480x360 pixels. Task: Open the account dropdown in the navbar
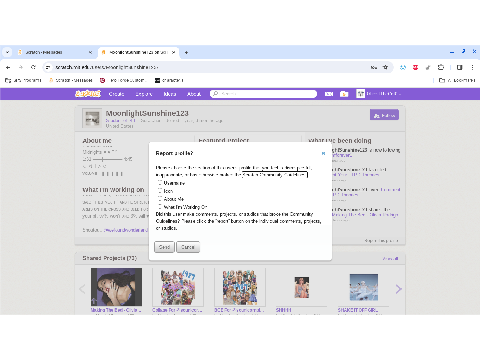tap(378, 94)
